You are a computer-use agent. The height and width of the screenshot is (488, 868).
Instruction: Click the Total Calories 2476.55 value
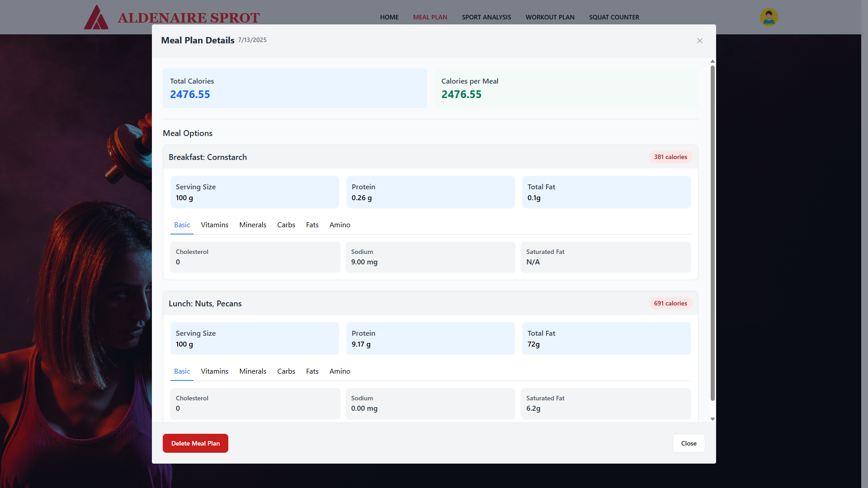coord(190,94)
